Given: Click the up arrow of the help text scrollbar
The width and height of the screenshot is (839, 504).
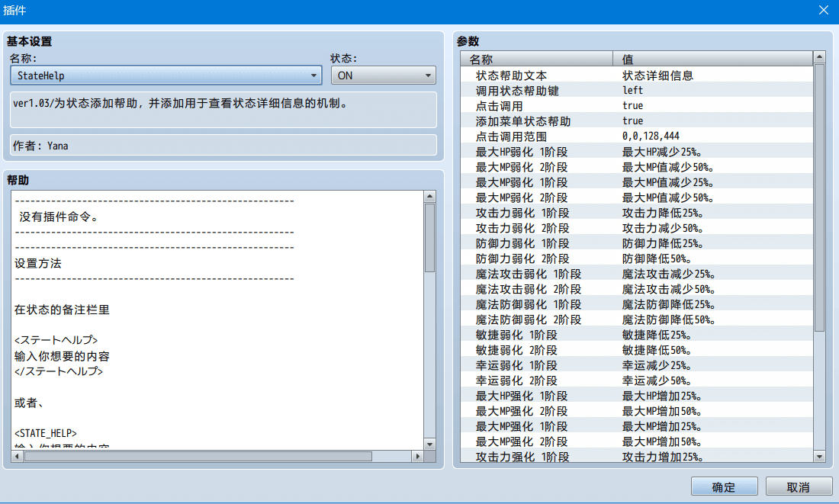Looking at the screenshot, I should [429, 197].
